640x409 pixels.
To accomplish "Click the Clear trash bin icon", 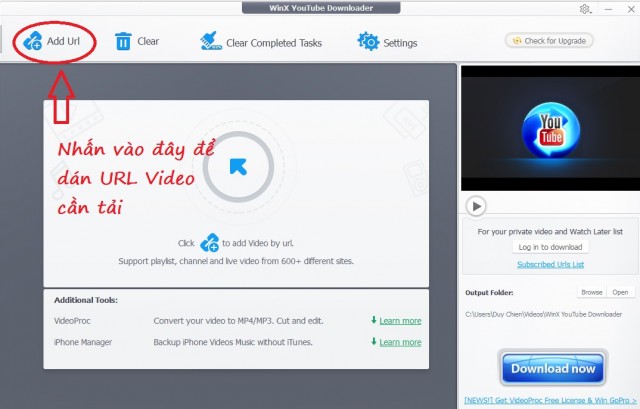I will pos(123,41).
